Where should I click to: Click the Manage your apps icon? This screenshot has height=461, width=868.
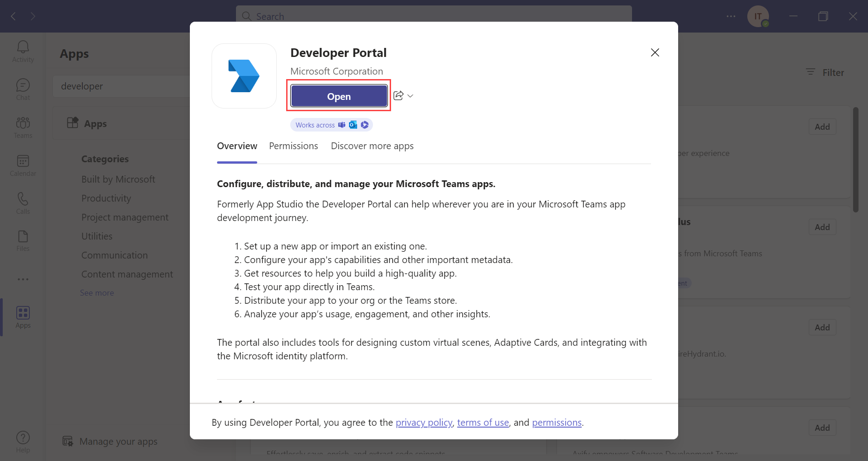pyautogui.click(x=67, y=441)
